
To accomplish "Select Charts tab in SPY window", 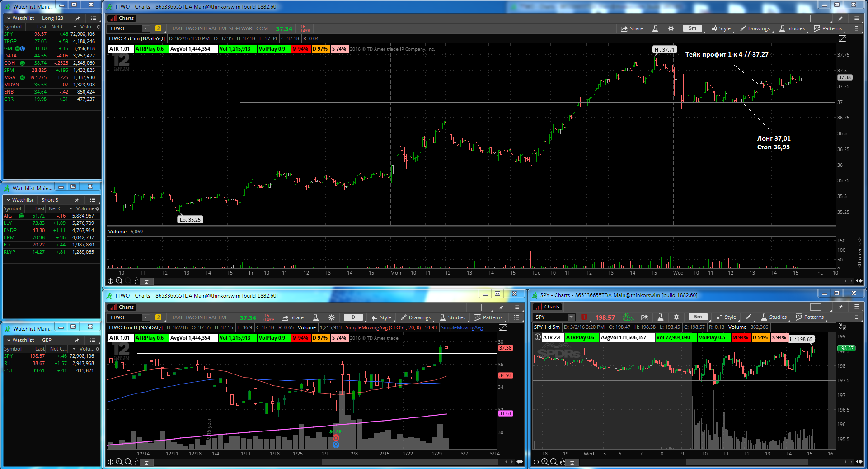I will (x=548, y=307).
